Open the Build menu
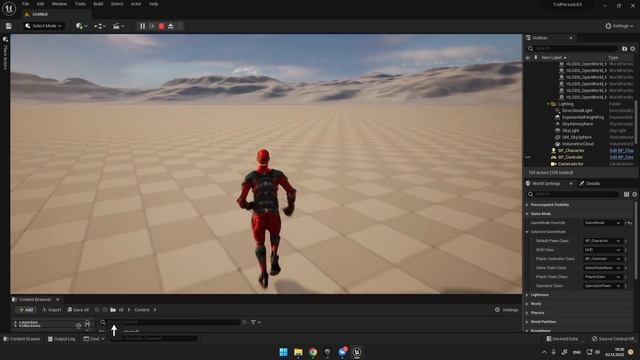The height and width of the screenshot is (360, 640). coord(98,4)
